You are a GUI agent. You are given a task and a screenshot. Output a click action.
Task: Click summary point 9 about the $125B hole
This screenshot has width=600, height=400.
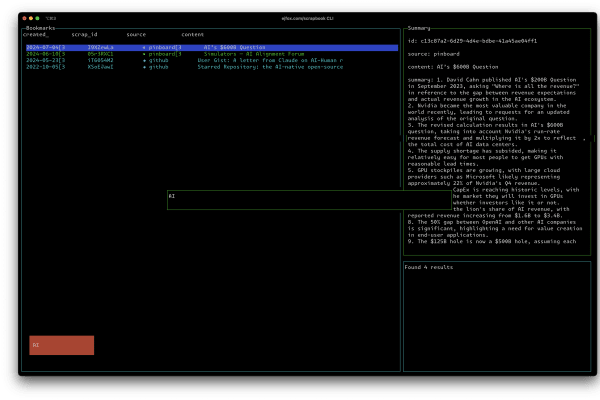click(x=492, y=242)
